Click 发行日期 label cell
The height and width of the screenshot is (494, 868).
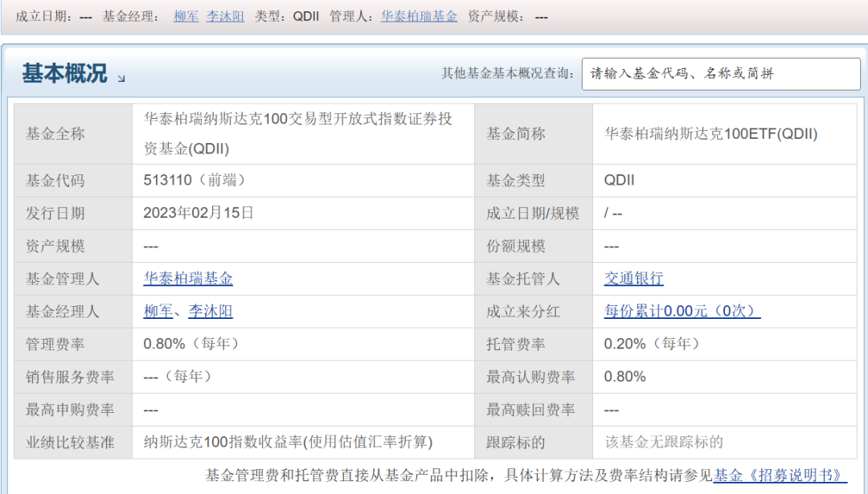[73, 213]
